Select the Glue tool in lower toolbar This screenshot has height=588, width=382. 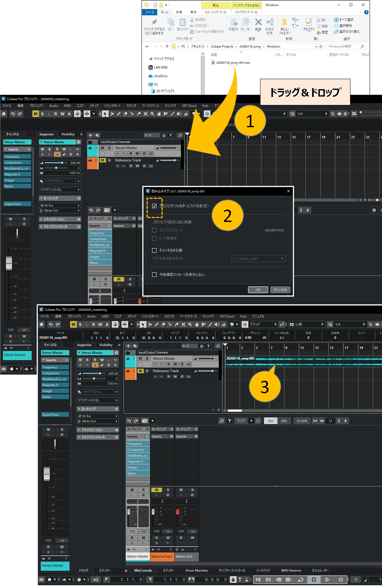coord(177,324)
